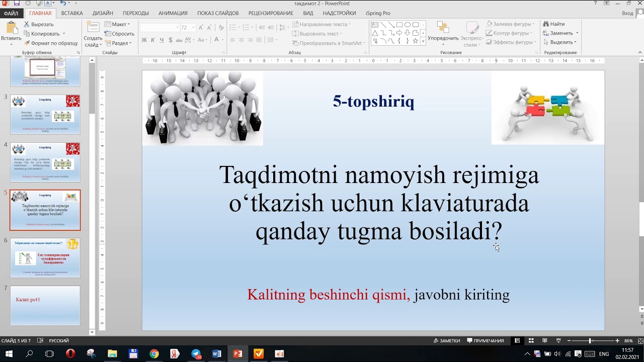Switch to the ВСТАВКА tab

tap(72, 13)
